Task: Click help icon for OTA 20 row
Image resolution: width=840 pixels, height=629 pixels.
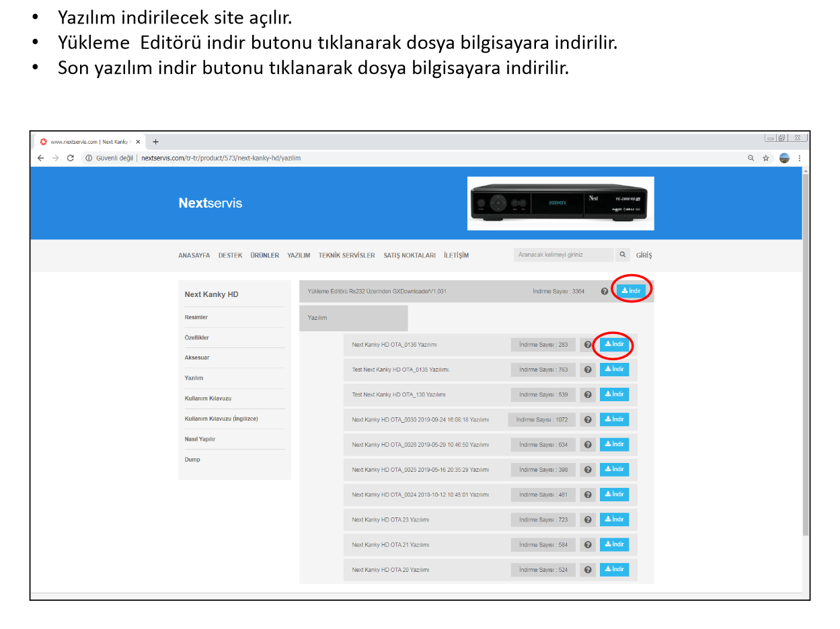Action: pos(588,569)
